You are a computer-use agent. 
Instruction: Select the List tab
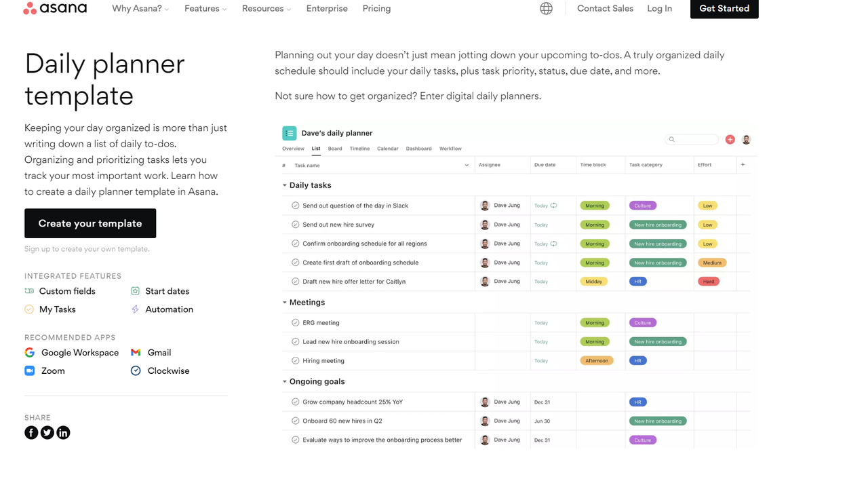[316, 149]
